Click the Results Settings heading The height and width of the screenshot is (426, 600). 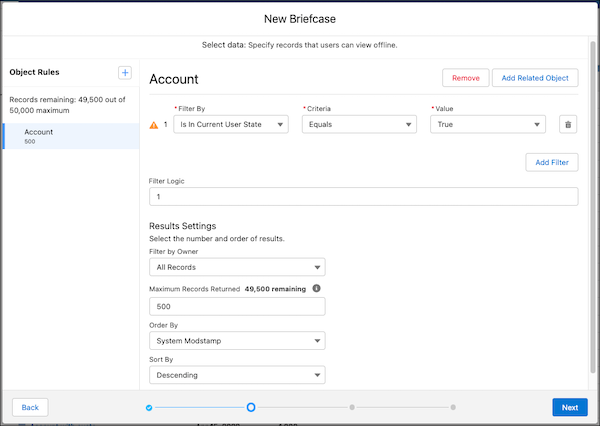pyautogui.click(x=183, y=226)
